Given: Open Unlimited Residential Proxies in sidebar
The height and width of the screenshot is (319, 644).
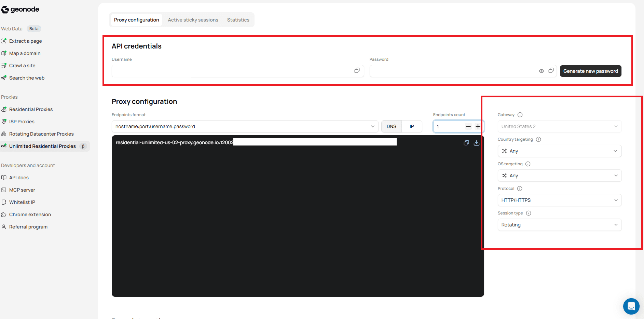Looking at the screenshot, I should point(45,146).
